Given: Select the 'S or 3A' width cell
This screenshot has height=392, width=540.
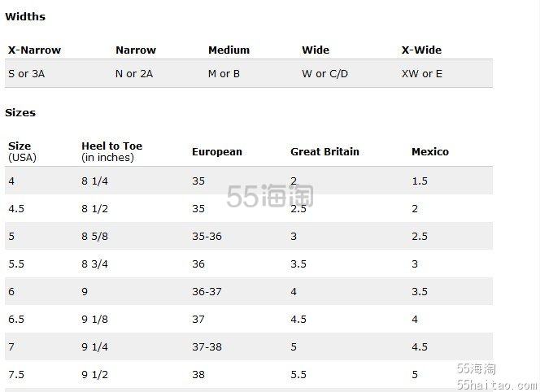Looking at the screenshot, I should click(27, 74).
